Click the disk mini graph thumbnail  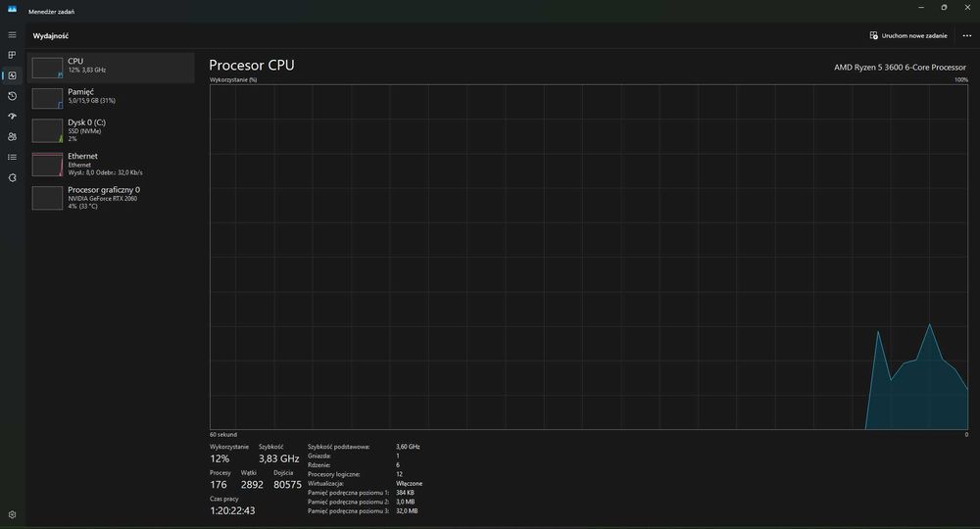coord(47,131)
